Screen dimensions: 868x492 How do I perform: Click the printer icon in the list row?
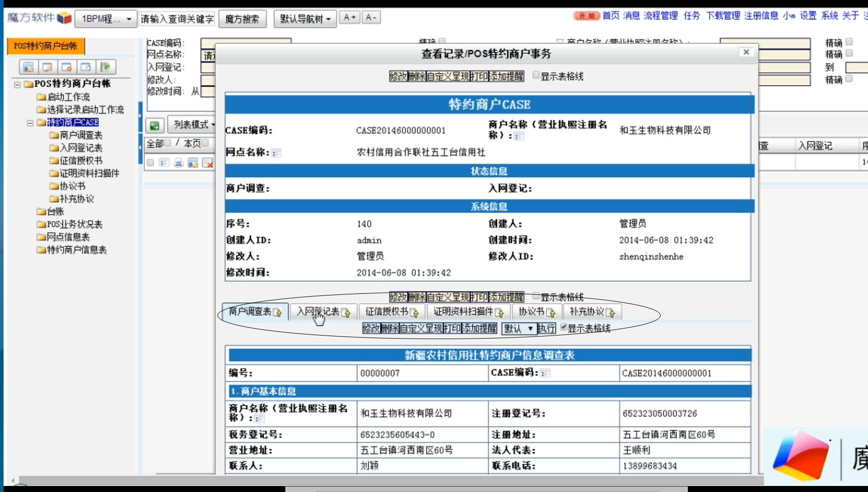point(178,162)
